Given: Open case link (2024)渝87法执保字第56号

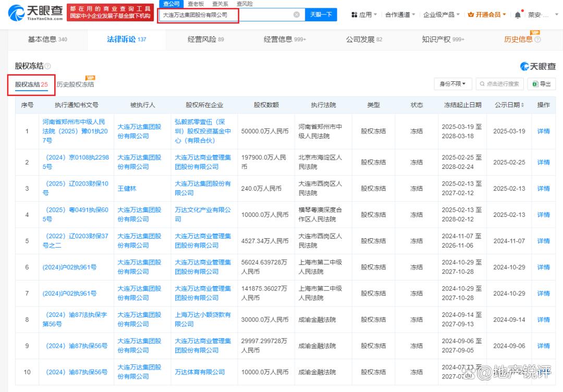Looking at the screenshot, I should 75,320.
